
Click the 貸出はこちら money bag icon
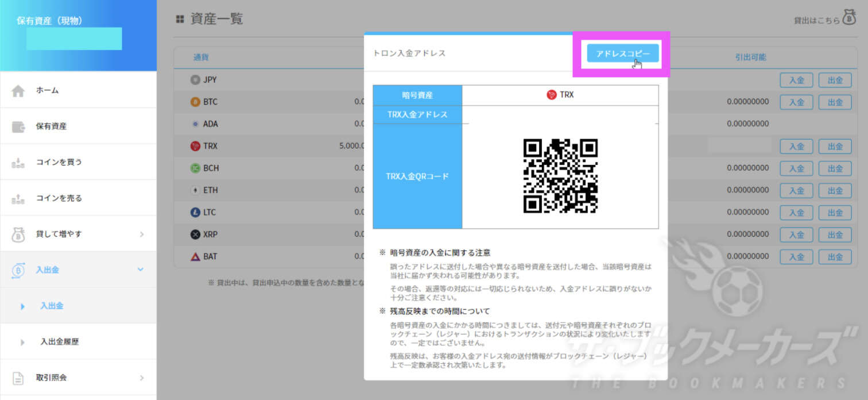[x=849, y=17]
